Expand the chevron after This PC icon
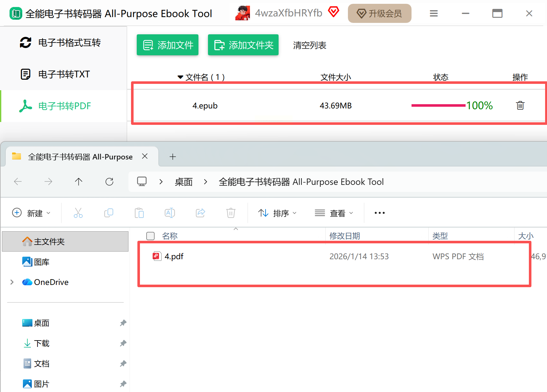547x392 pixels. point(161,182)
